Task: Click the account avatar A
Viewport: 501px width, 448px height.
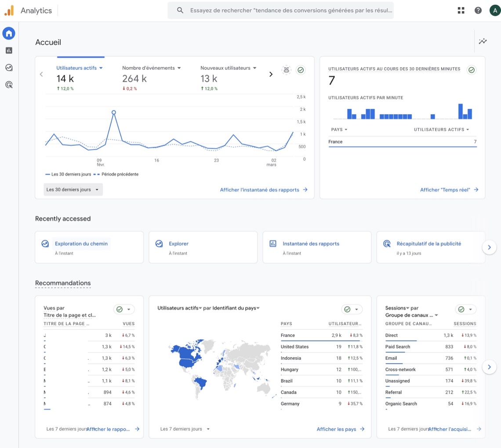Action: pyautogui.click(x=495, y=10)
